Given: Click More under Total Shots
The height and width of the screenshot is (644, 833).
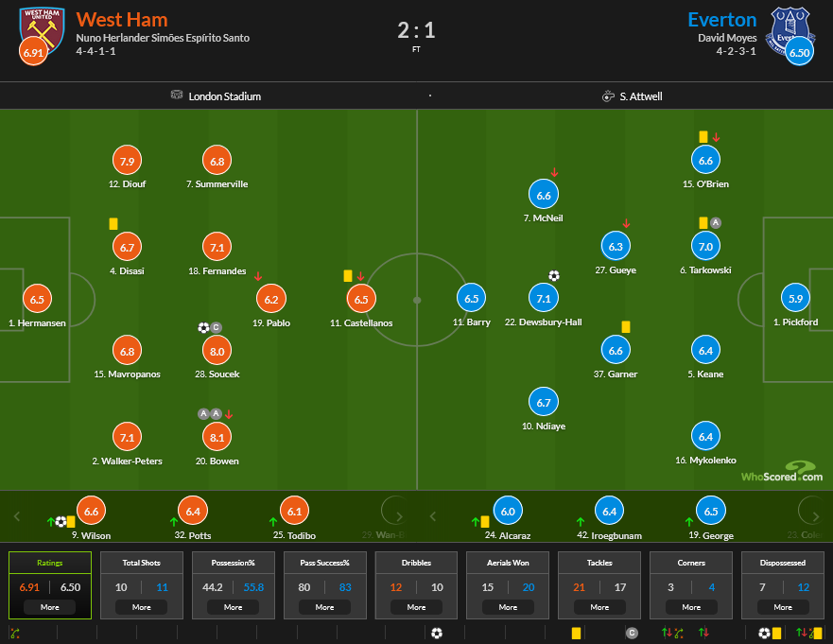Looking at the screenshot, I should (x=142, y=607).
